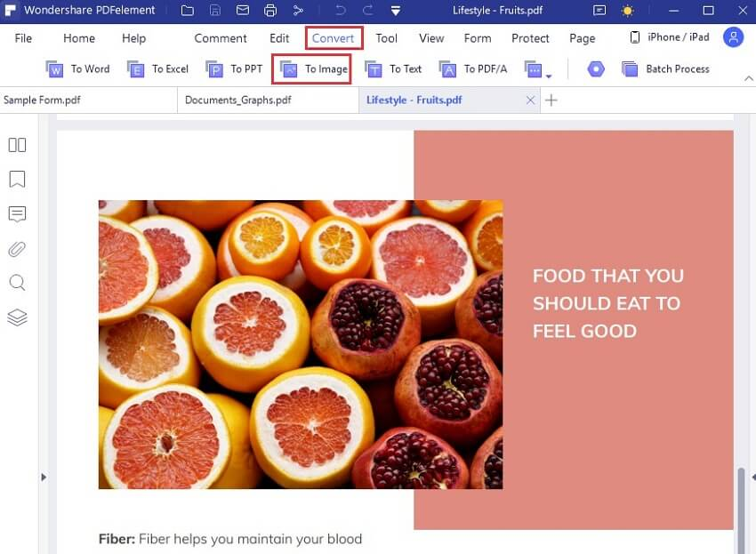This screenshot has height=554, width=756.
Task: Open the Protect menu
Action: tap(530, 38)
